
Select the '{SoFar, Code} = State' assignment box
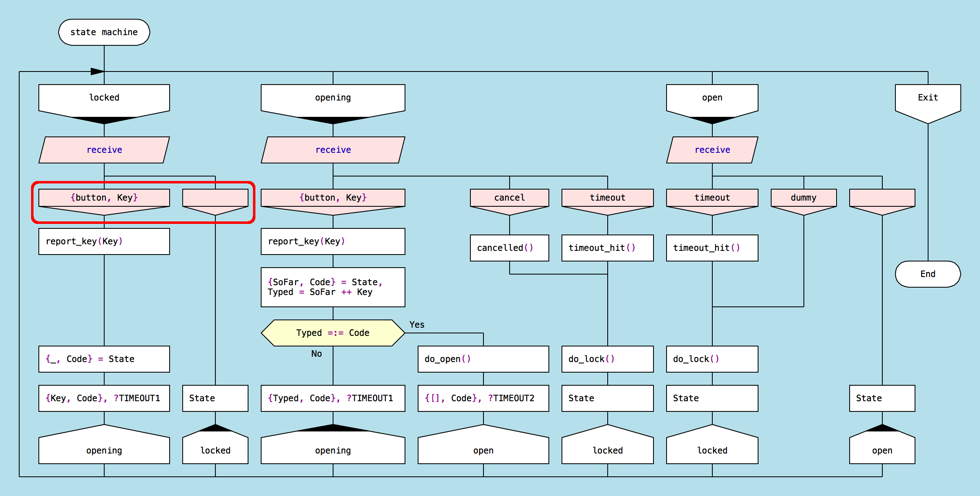point(333,287)
